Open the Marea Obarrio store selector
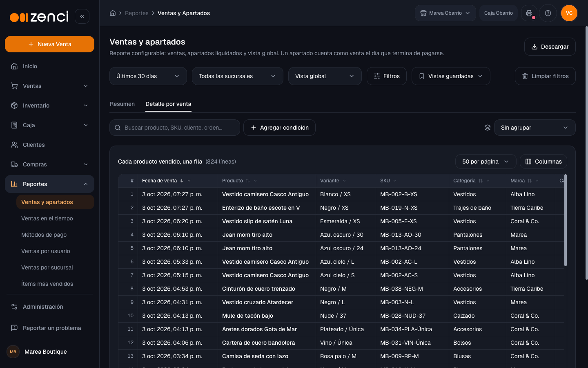The height and width of the screenshot is (368, 588). tap(445, 13)
